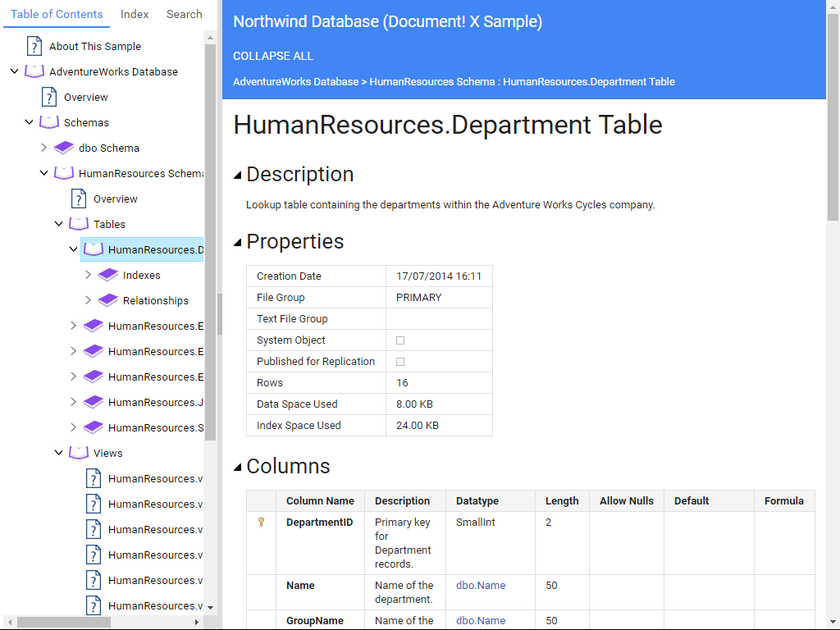The width and height of the screenshot is (840, 630).
Task: Toggle the System Object checkbox
Action: [x=400, y=340]
